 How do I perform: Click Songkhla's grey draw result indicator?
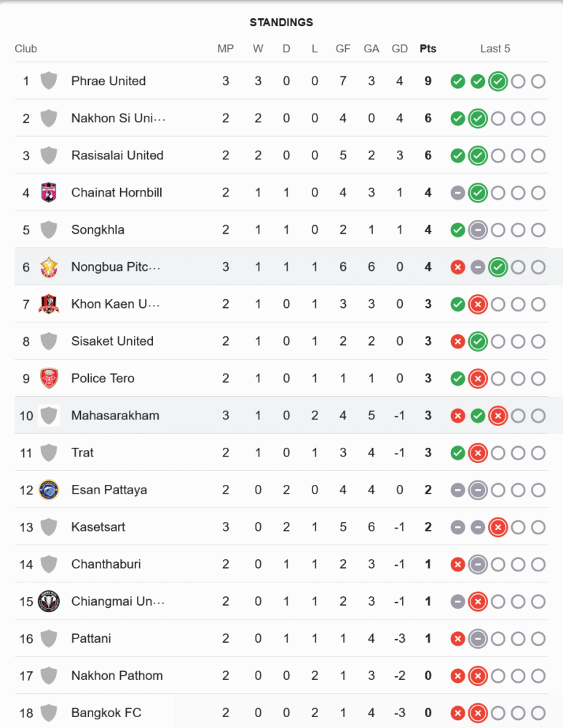[x=478, y=230]
